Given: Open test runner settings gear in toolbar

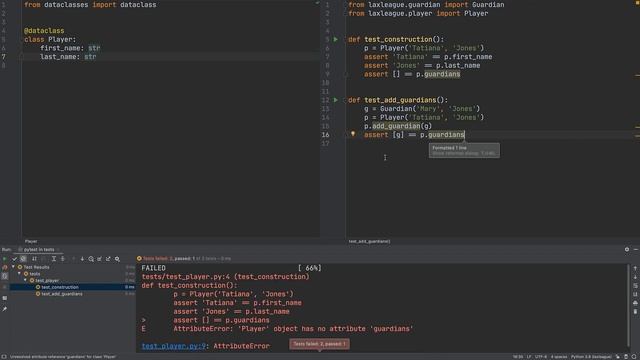Looking at the screenshot, I should click(x=117, y=259).
